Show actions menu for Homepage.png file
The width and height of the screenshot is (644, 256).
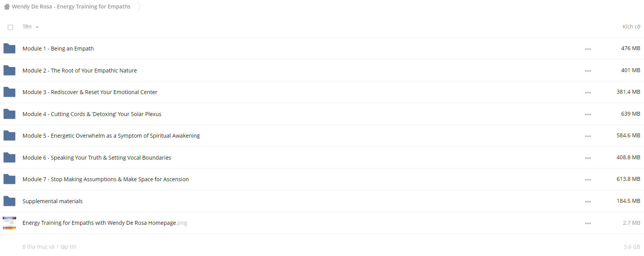tap(588, 223)
